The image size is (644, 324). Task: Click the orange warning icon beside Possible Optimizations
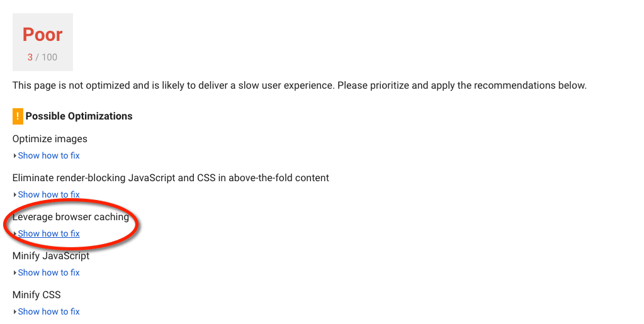tap(18, 116)
